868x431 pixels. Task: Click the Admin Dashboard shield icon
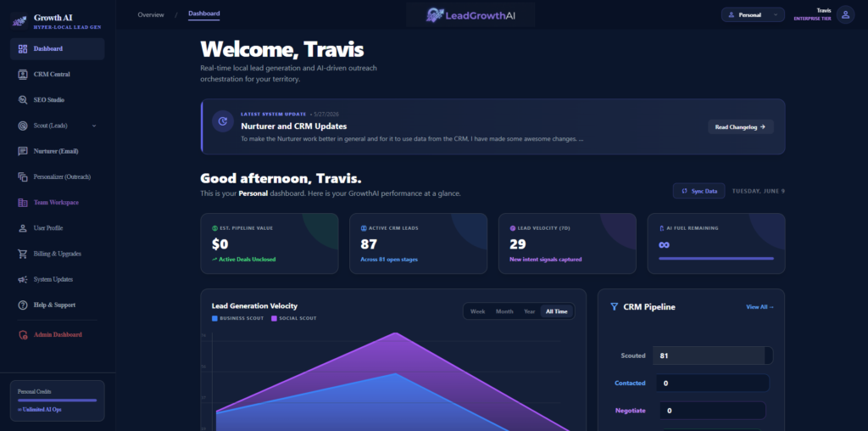point(23,335)
